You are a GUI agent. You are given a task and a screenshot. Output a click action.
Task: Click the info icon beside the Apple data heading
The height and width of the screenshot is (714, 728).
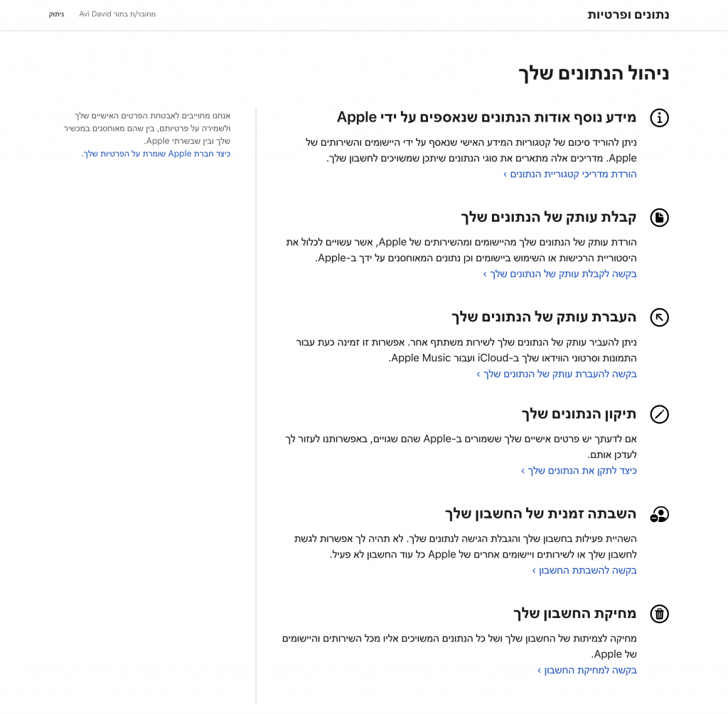[x=659, y=118]
